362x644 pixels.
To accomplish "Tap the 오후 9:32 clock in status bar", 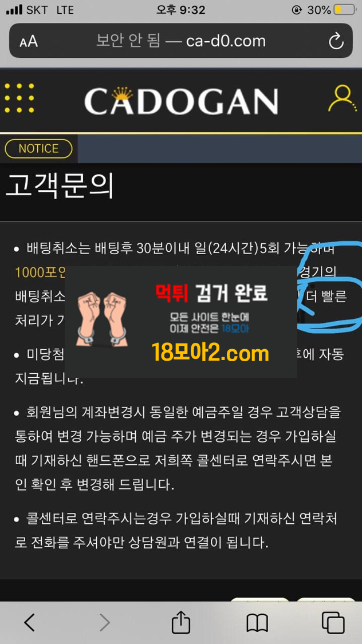I will 181,10.
